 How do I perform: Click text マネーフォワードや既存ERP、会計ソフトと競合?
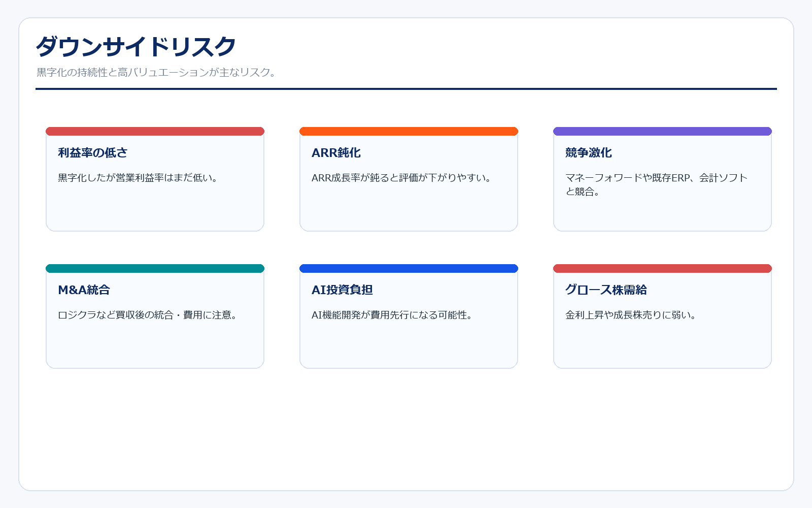tap(657, 184)
